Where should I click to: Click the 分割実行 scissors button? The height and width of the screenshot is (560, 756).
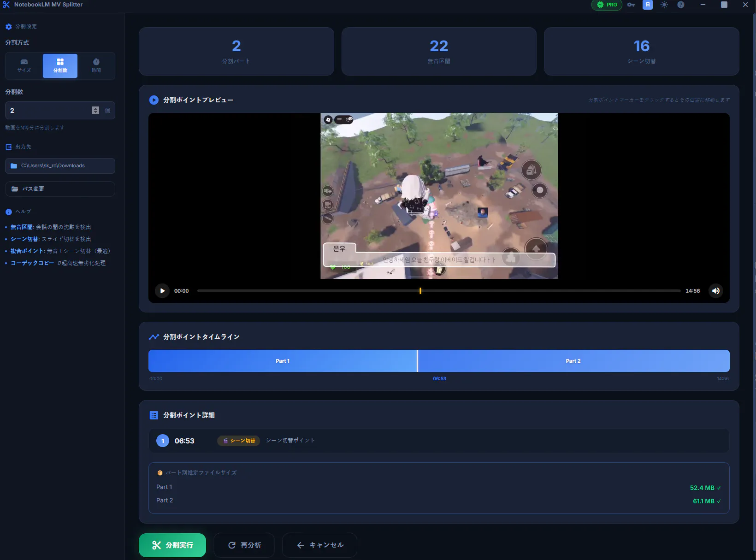tap(172, 545)
